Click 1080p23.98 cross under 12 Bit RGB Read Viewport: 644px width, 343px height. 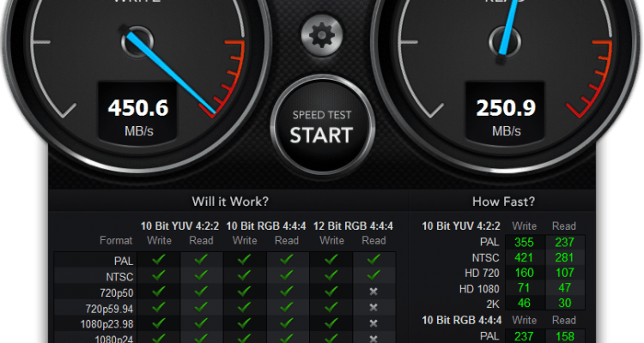[x=373, y=323]
